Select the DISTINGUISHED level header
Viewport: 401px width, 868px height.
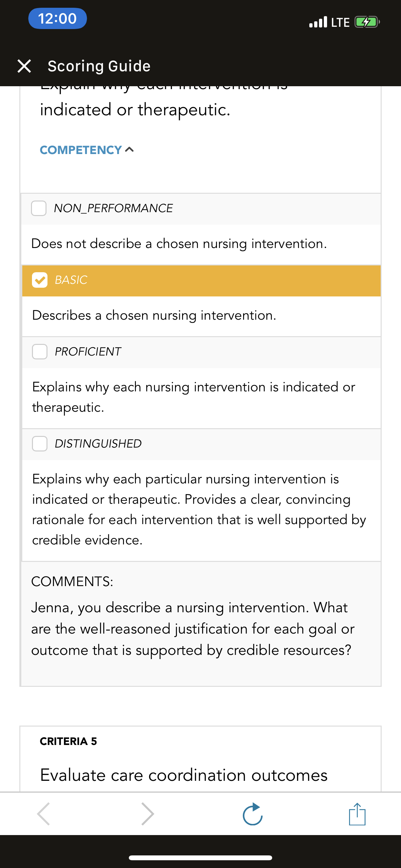click(x=201, y=444)
